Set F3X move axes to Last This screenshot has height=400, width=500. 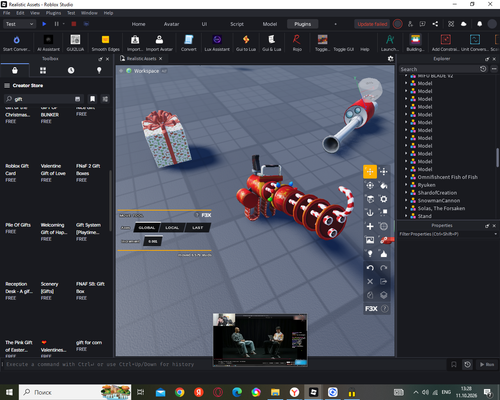click(x=197, y=228)
